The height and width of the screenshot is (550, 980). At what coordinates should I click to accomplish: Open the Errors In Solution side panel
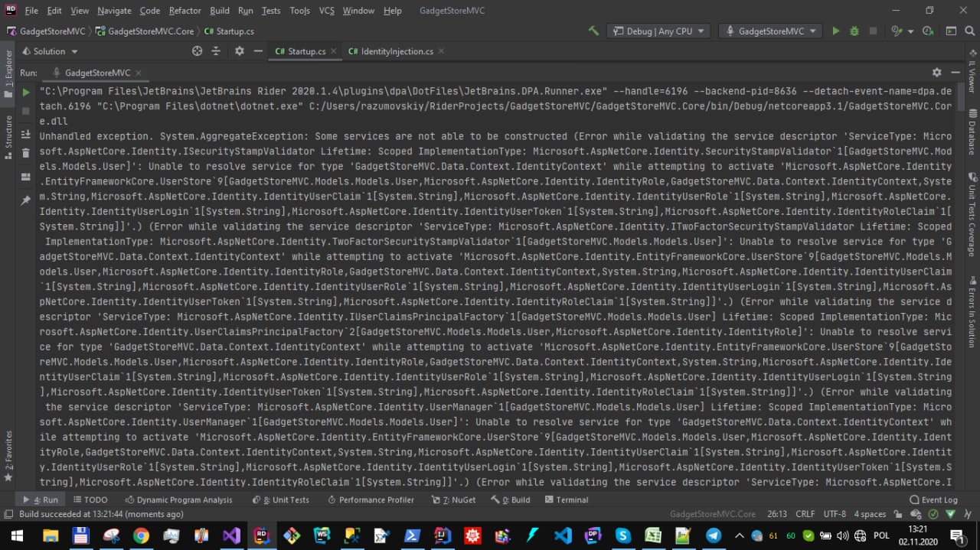pos(972,312)
